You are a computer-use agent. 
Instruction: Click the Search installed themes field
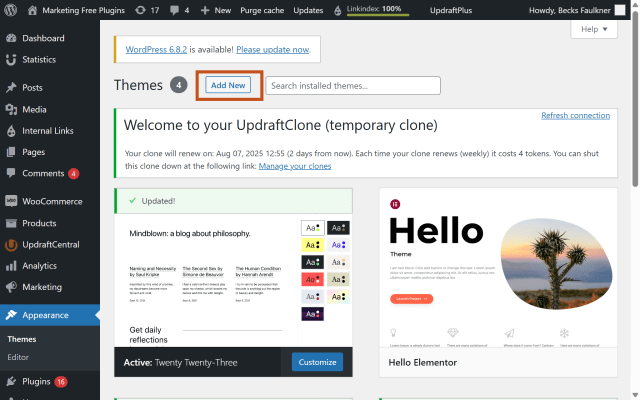[x=353, y=85]
